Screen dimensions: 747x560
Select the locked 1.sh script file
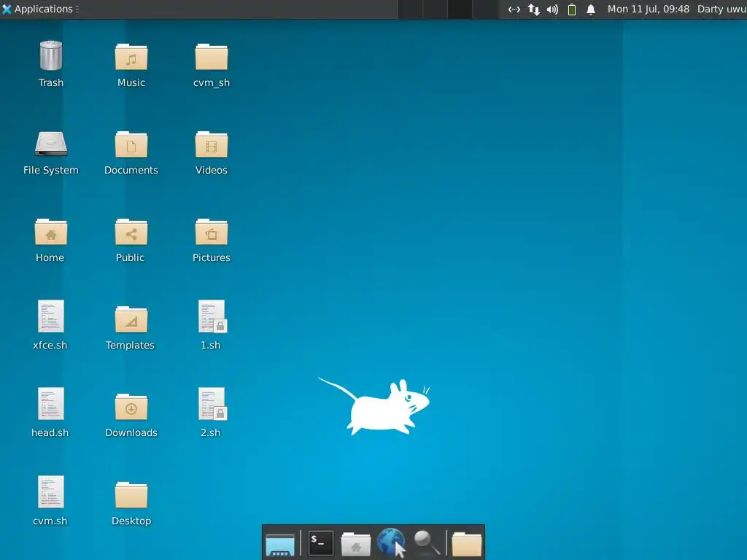[x=212, y=316]
